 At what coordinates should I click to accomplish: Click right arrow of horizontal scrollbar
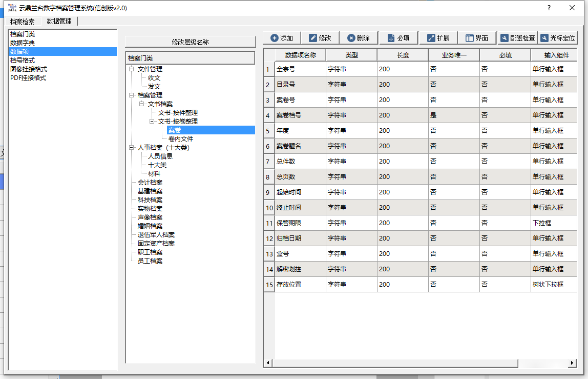[572, 363]
